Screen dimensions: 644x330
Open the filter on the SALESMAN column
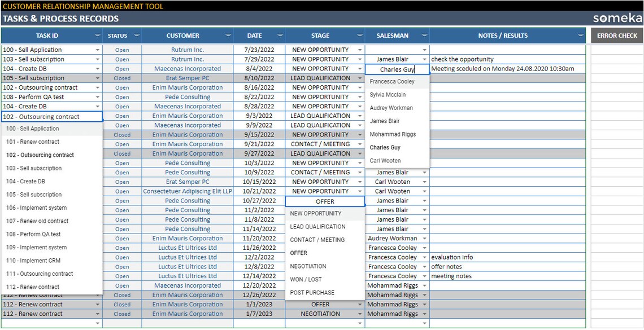[424, 35]
